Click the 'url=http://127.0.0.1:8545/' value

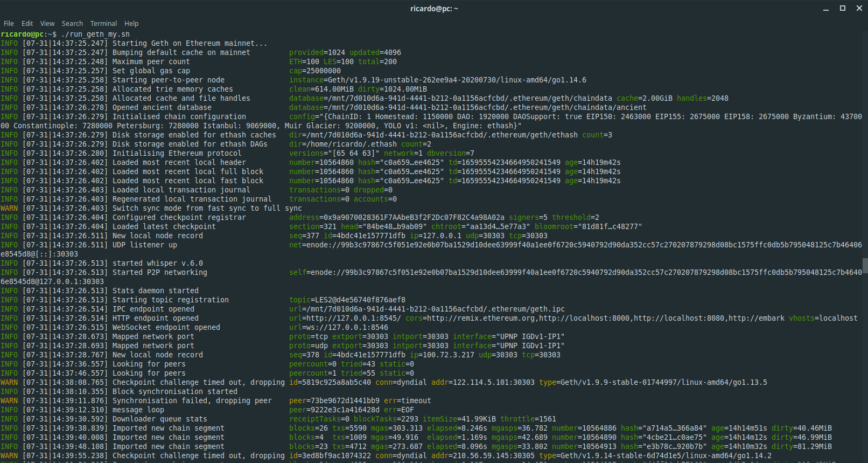coord(345,318)
